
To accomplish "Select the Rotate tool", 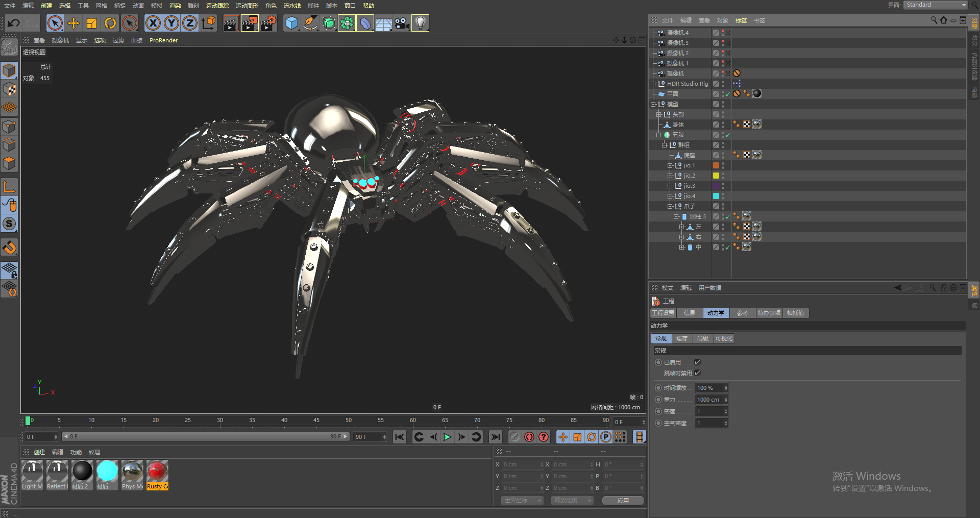I will 110,23.
